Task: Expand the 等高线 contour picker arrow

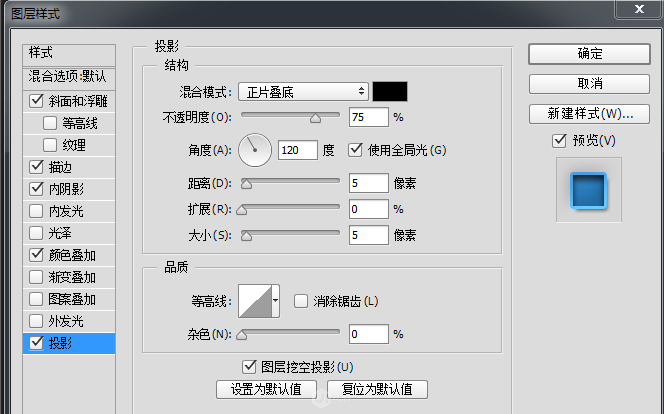Action: pos(275,301)
